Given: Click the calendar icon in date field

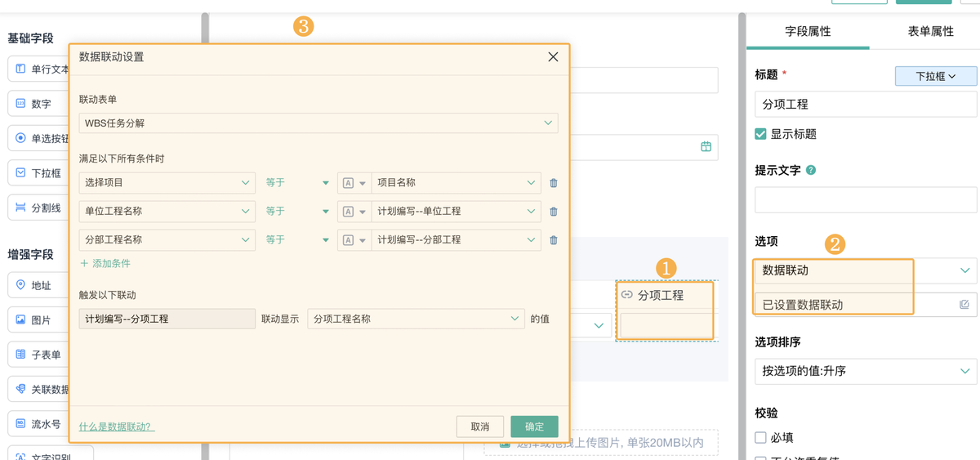Looking at the screenshot, I should tap(706, 147).
